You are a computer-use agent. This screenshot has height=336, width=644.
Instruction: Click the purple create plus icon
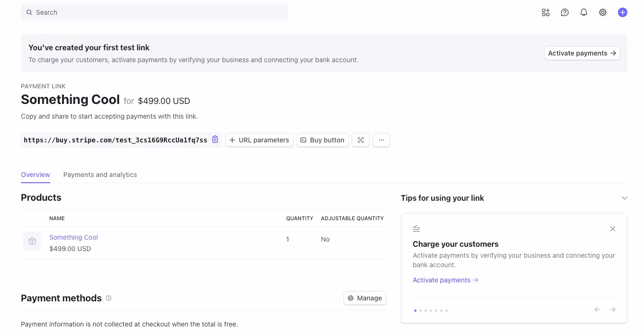point(622,13)
